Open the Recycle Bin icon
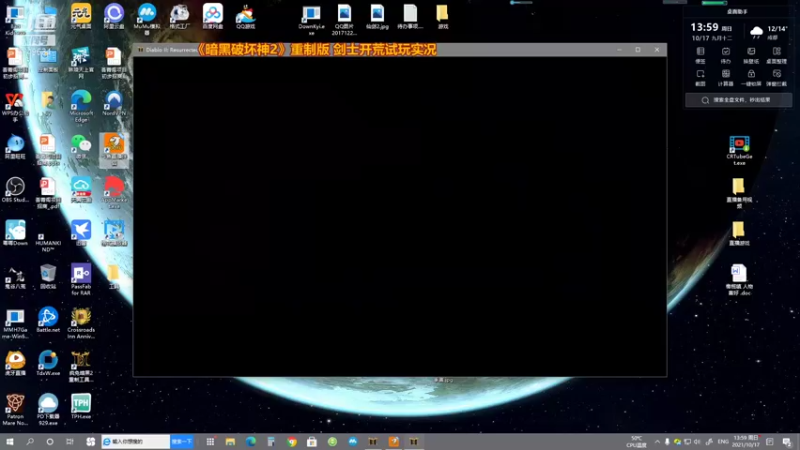The image size is (800, 450). 48,277
